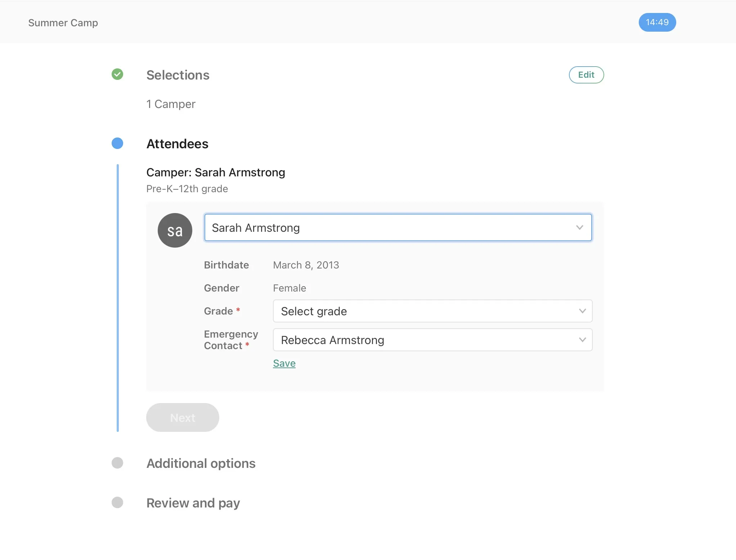The width and height of the screenshot is (736, 560).
Task: Open the Select grade dropdown
Action: click(x=428, y=311)
